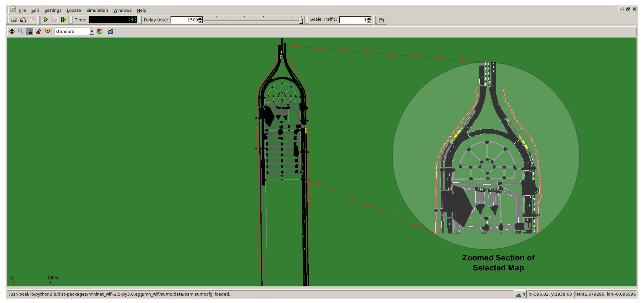The image size is (644, 303).
Task: Decrease Scale Traffic with down arrow
Action: click(369, 22)
